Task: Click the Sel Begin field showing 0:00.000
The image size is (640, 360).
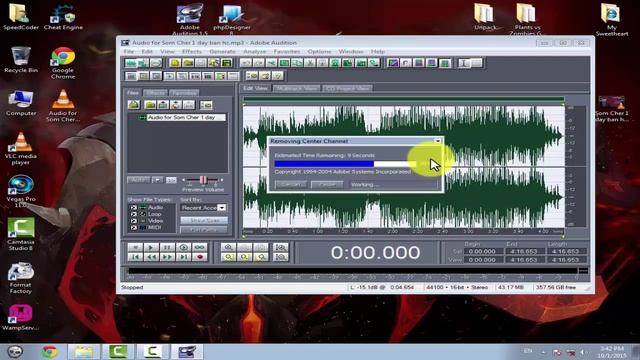Action: [x=482, y=251]
